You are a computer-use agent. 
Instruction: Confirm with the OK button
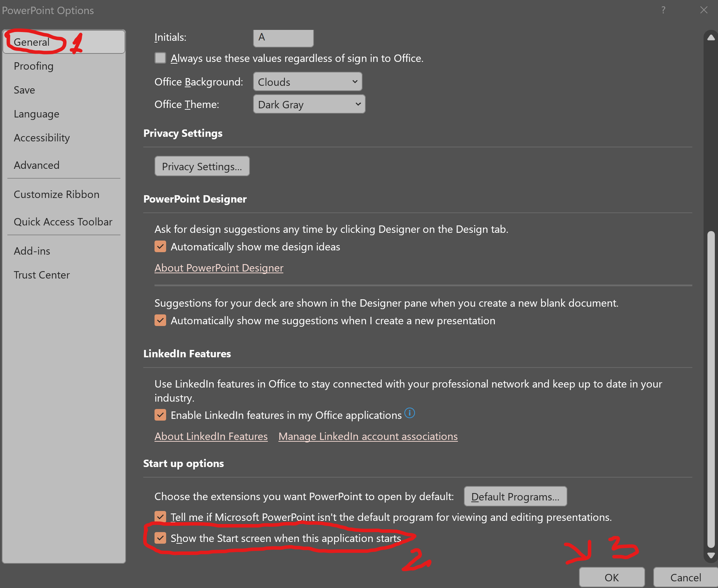pyautogui.click(x=612, y=577)
